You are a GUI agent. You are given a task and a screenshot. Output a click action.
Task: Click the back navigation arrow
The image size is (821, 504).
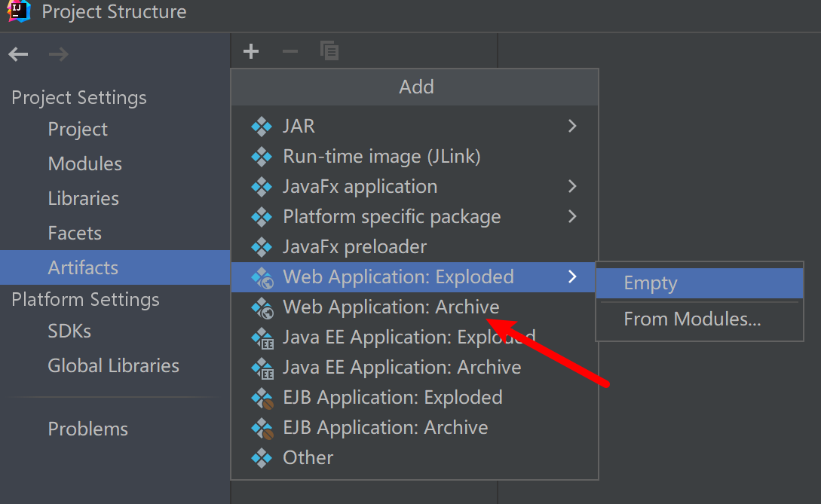pos(18,54)
